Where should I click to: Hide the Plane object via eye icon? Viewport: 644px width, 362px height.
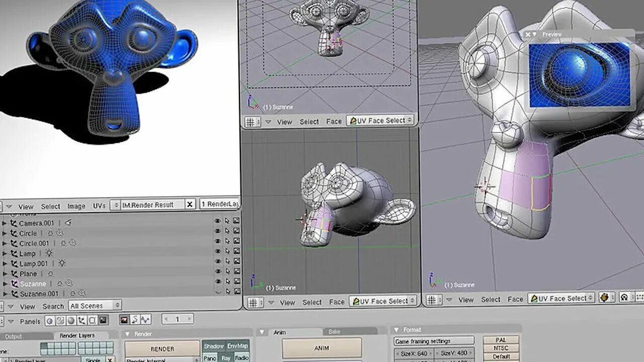coord(218,271)
